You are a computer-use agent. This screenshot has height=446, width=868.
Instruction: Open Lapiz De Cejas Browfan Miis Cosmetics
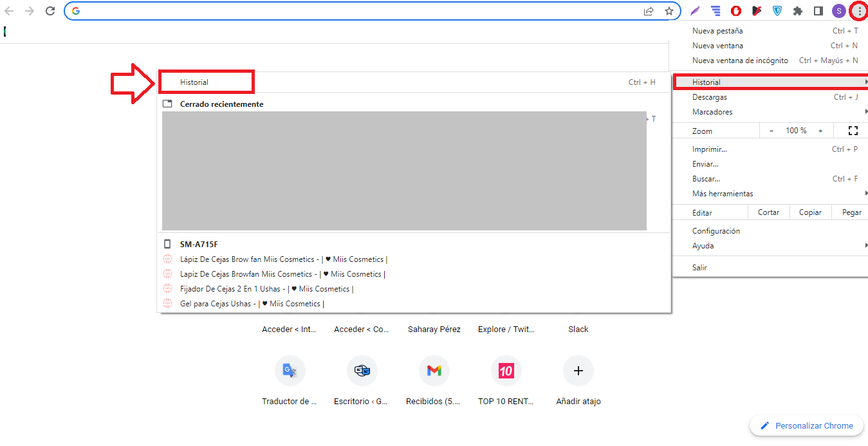414,274
